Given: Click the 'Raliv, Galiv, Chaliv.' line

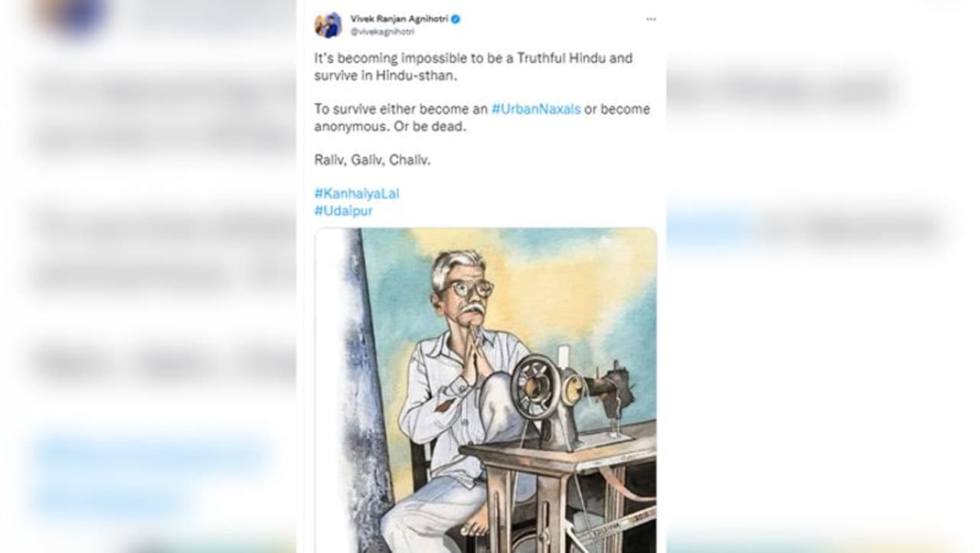Looking at the screenshot, I should point(372,160).
